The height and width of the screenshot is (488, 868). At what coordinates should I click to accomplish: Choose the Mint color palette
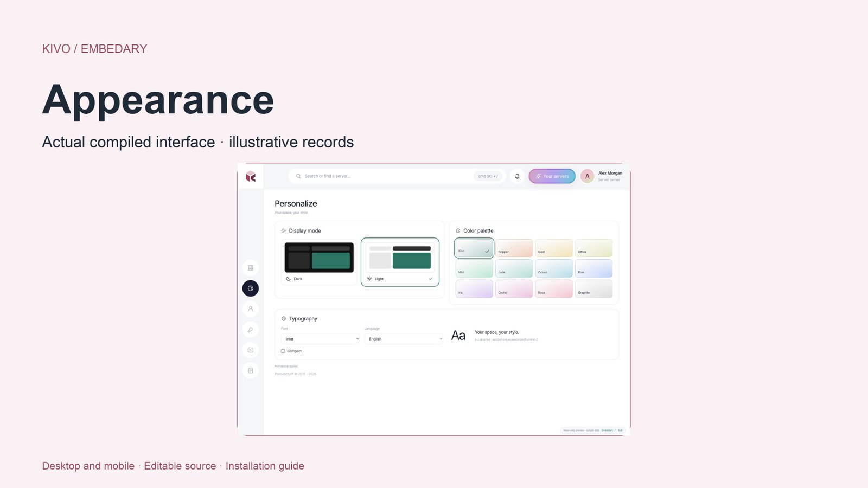click(x=474, y=268)
